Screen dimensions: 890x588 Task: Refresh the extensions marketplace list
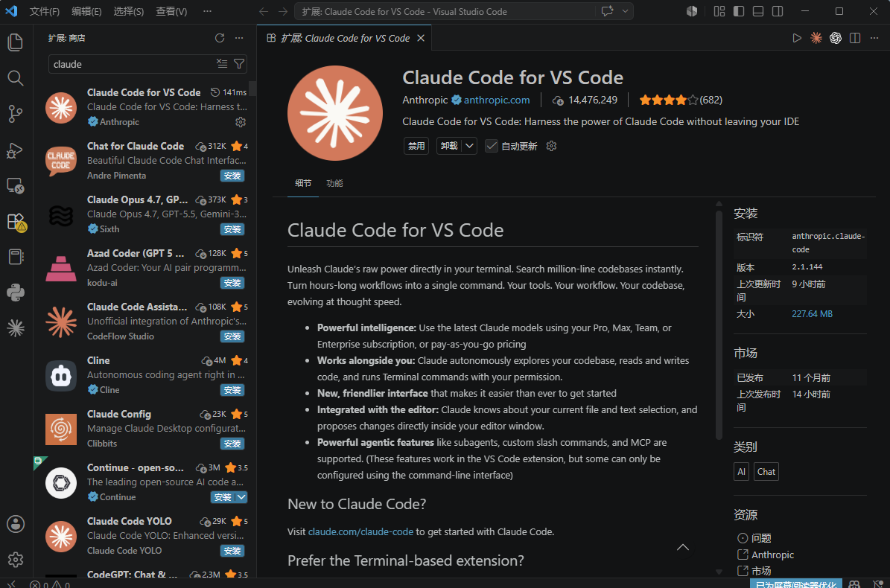(x=220, y=38)
